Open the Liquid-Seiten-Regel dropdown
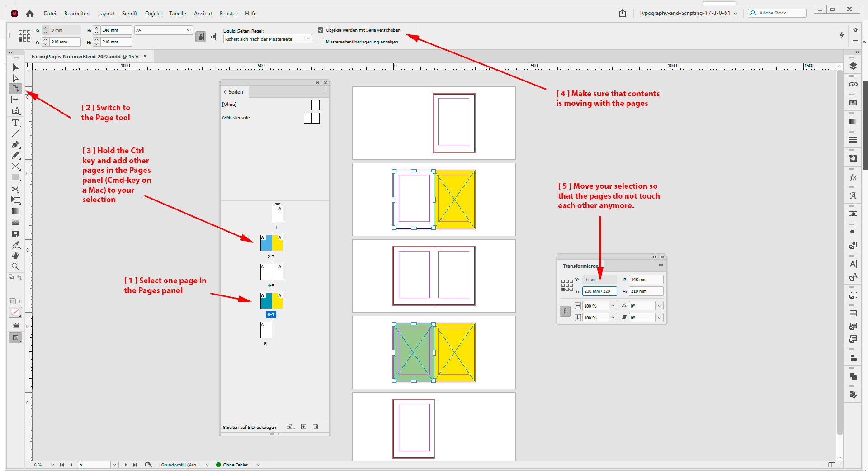This screenshot has width=868, height=471. [x=308, y=39]
